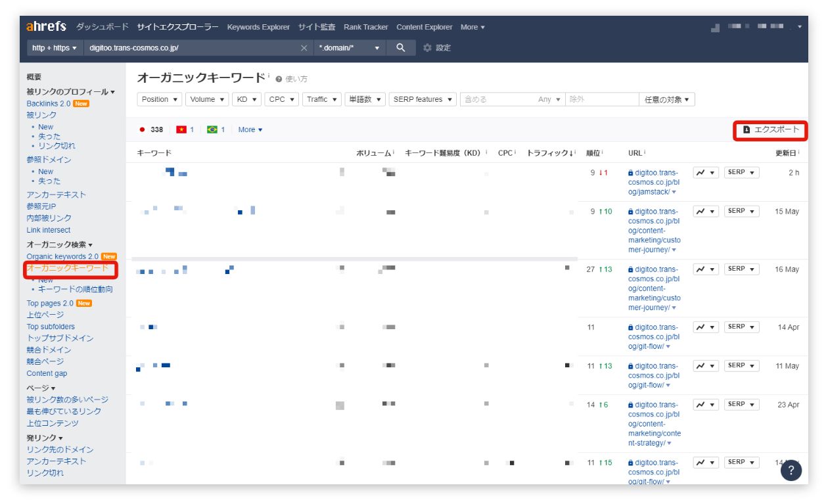Open the content-strategy blog URL link
828x504 pixels.
click(655, 424)
